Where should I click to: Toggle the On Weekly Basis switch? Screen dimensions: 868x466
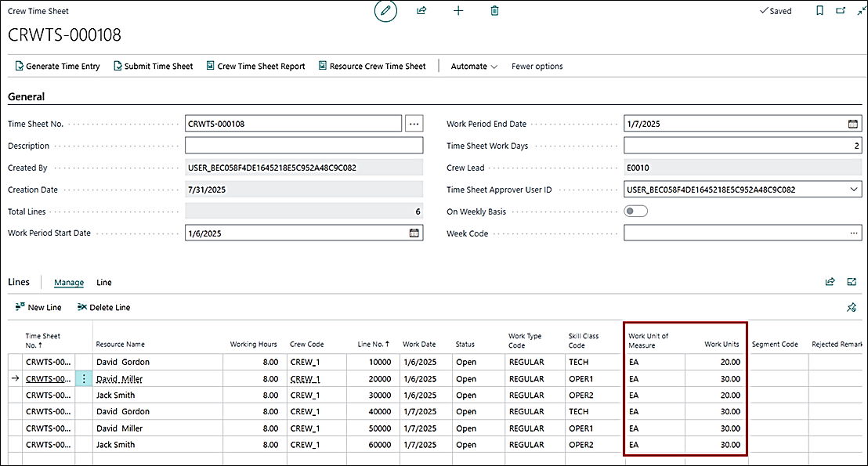(635, 211)
